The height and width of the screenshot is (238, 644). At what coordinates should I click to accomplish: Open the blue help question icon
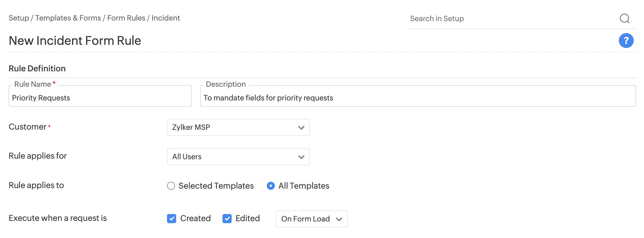[626, 41]
